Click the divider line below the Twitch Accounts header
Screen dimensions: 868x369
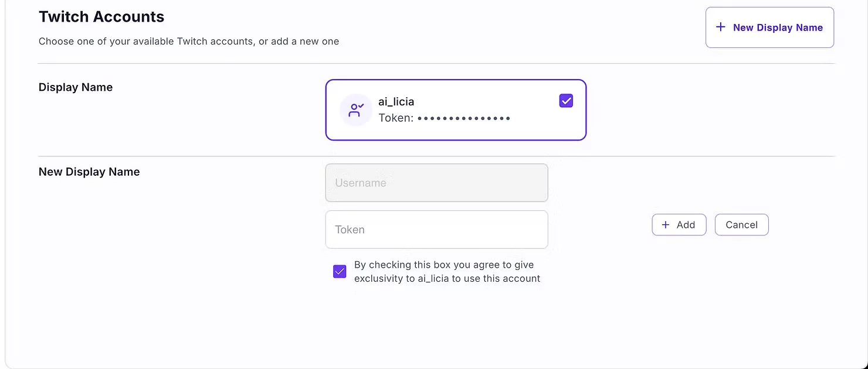(x=436, y=63)
